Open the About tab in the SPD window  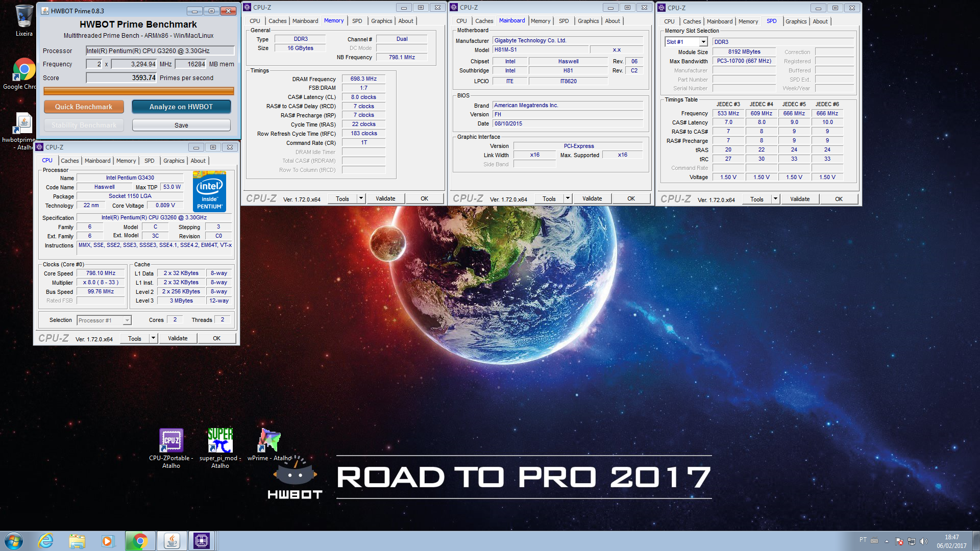820,21
